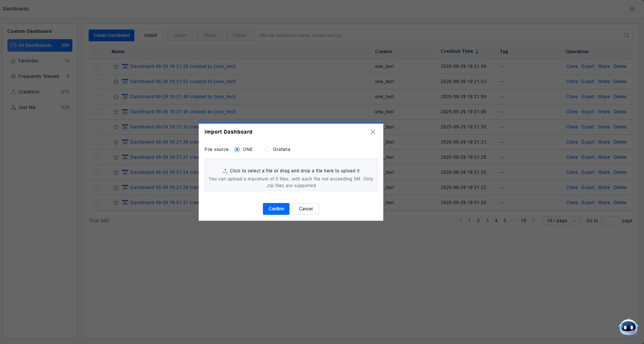Click the next page arrow in pagination
This screenshot has height=344, width=644.
pos(533,221)
